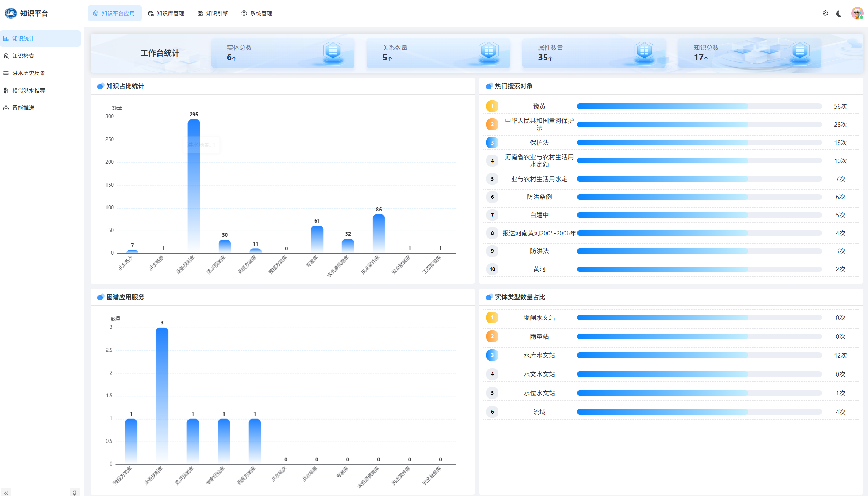Click the 豫黄 search progress bar

699,106
